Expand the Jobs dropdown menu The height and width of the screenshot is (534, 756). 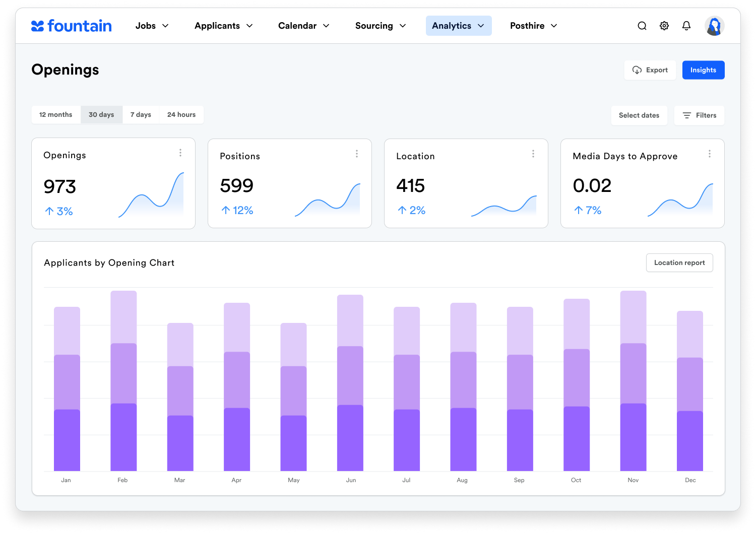[x=152, y=26]
